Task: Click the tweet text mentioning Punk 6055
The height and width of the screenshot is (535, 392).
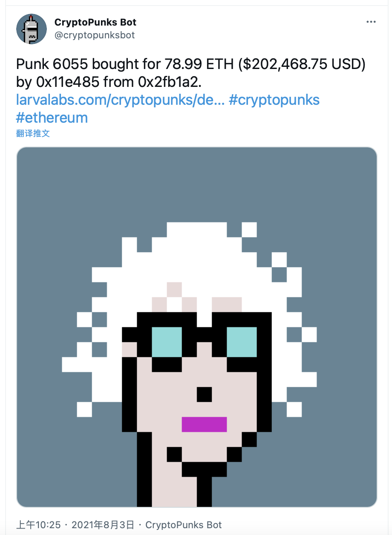Action: tap(191, 73)
